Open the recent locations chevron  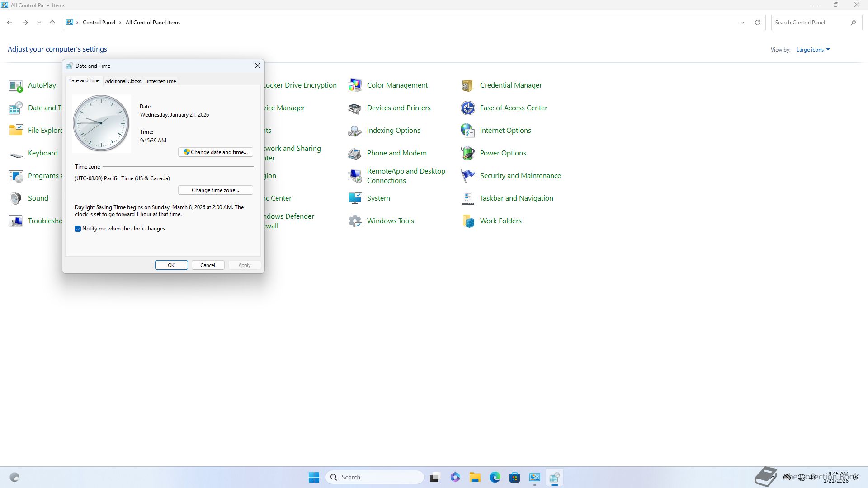(x=39, y=23)
